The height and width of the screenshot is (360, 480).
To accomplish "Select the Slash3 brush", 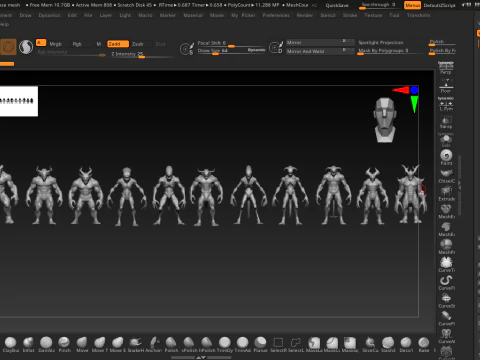I will [388, 343].
